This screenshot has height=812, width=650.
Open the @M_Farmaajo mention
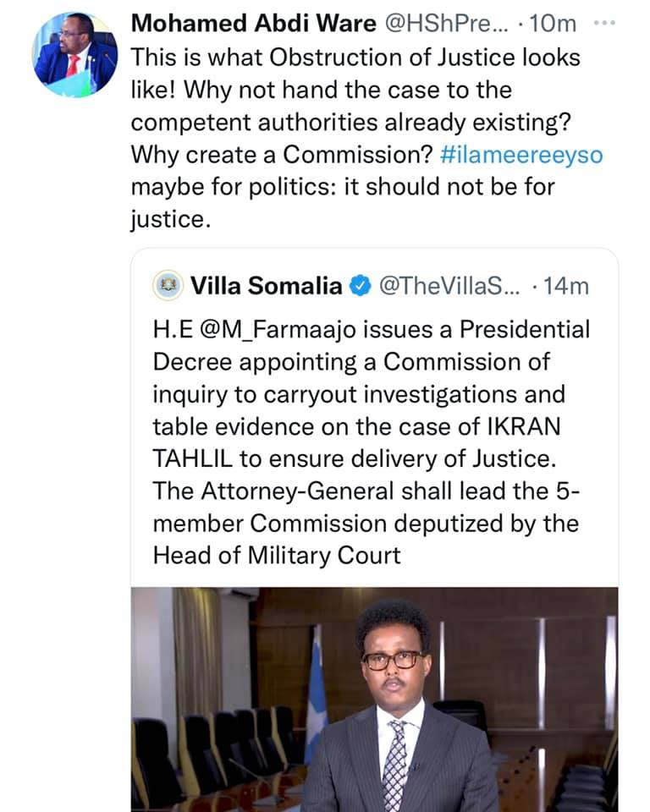pyautogui.click(x=276, y=330)
